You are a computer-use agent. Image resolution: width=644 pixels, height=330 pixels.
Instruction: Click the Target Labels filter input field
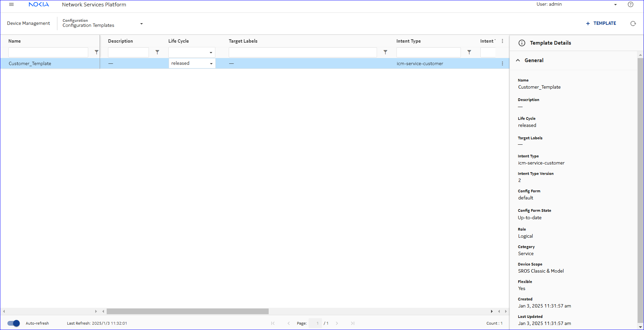303,52
